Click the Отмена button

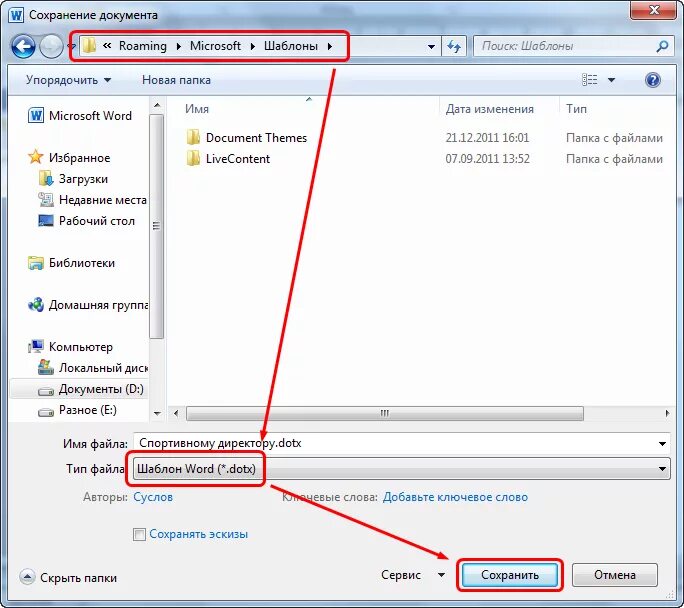615,575
